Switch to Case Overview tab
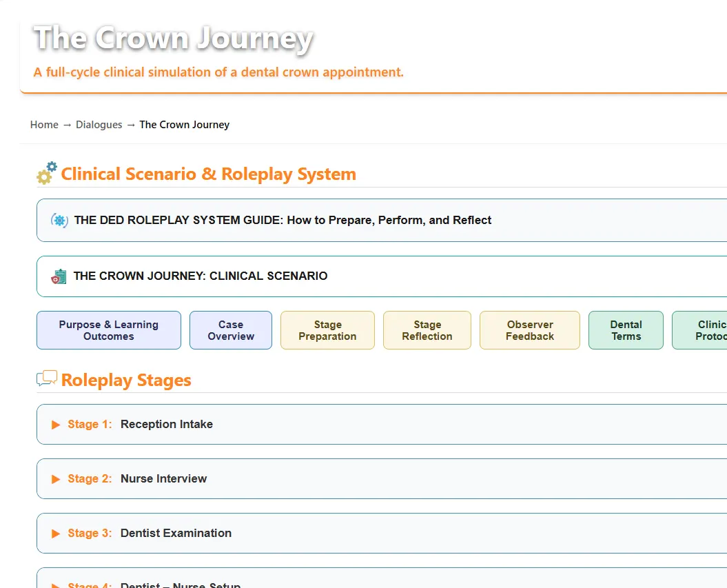This screenshot has width=727, height=588. tap(231, 330)
